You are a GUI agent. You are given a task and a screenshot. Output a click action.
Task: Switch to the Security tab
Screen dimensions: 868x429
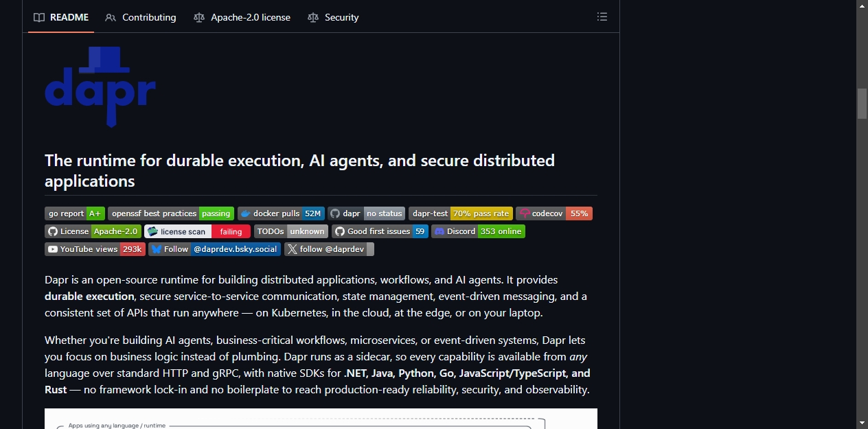click(x=333, y=17)
